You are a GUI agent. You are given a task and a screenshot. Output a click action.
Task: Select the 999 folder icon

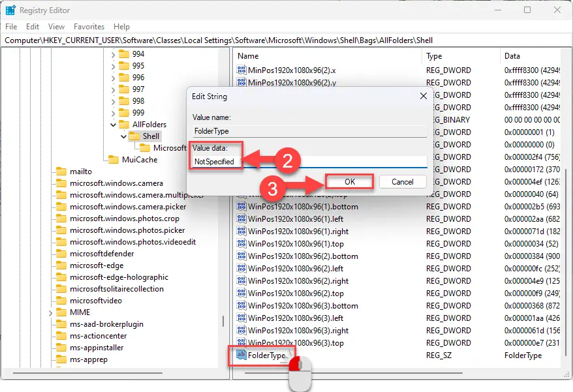pyautogui.click(x=124, y=113)
